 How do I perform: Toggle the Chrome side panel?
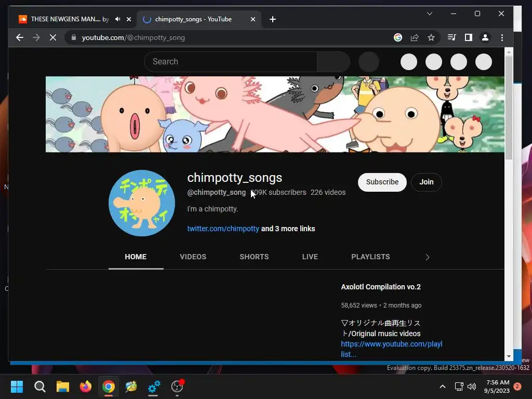(469, 37)
